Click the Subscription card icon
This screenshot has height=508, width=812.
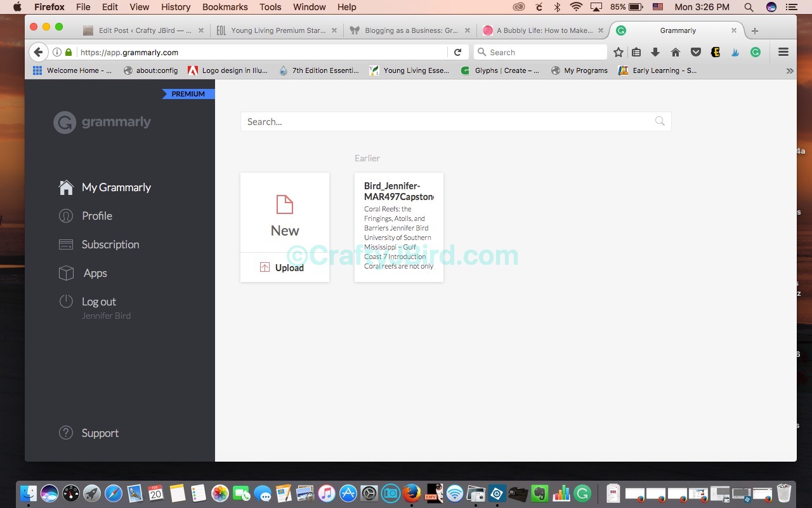click(x=66, y=244)
